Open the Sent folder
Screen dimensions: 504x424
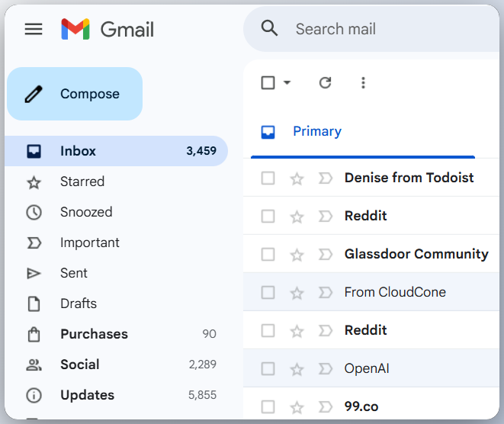pyautogui.click(x=116, y=273)
